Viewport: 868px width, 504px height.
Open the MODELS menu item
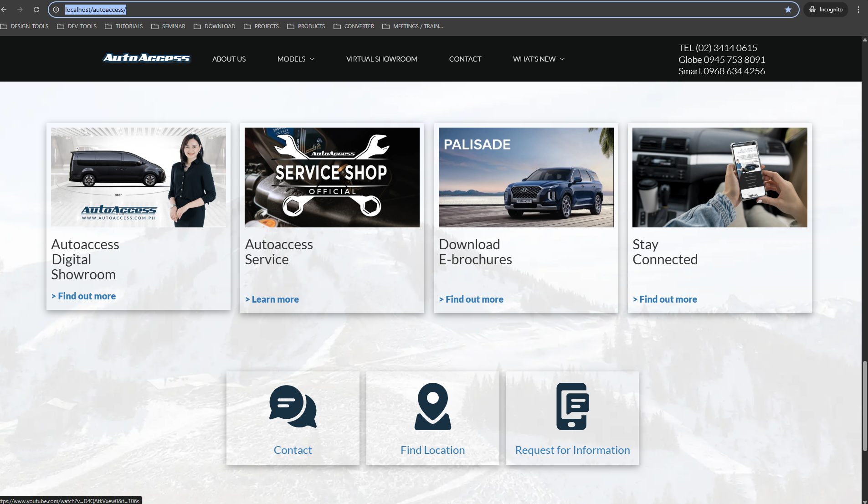292,59
